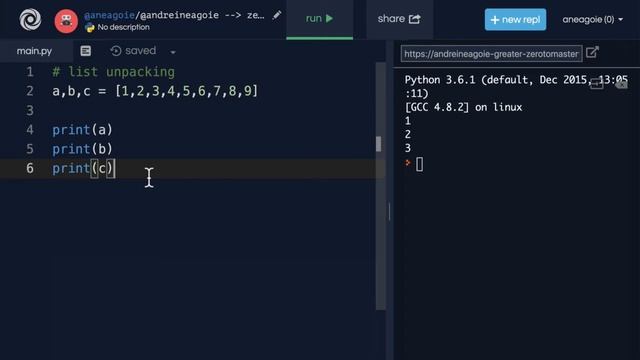Click line number 3 in gutter

click(x=30, y=111)
